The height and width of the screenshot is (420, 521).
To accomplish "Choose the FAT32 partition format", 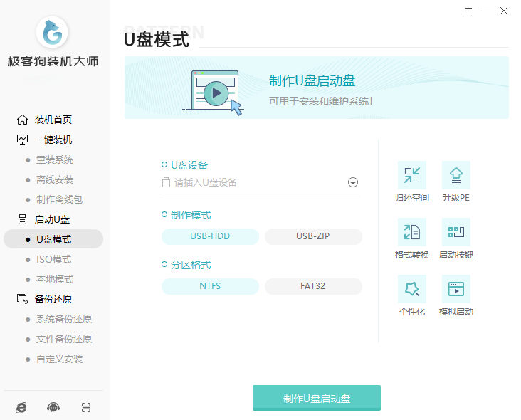I will pyautogui.click(x=313, y=286).
